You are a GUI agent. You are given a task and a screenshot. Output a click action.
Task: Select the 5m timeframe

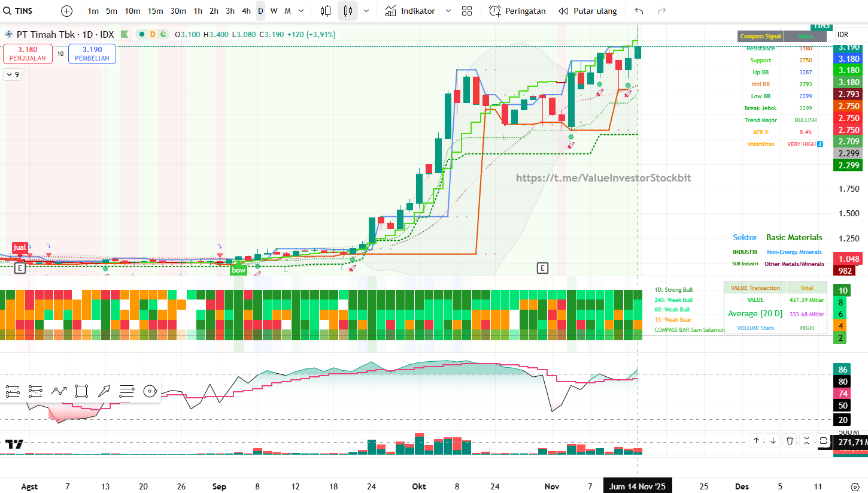112,11
